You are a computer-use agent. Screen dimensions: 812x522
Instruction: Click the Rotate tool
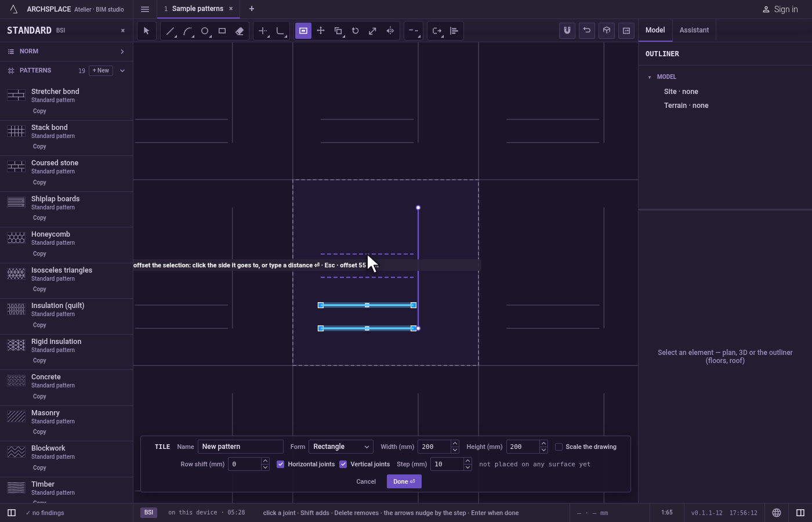[x=356, y=31]
